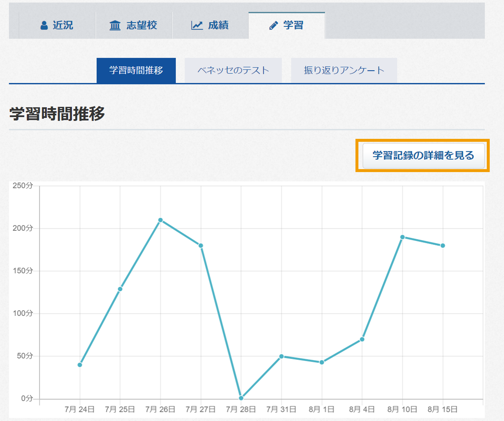Viewport: 504px width, 421px height.
Task: Select the peak data point on 7月 26日
Action: click(161, 220)
